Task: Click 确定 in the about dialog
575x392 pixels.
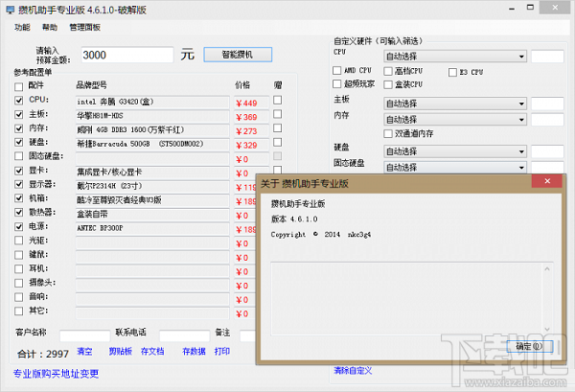Action: coord(530,346)
